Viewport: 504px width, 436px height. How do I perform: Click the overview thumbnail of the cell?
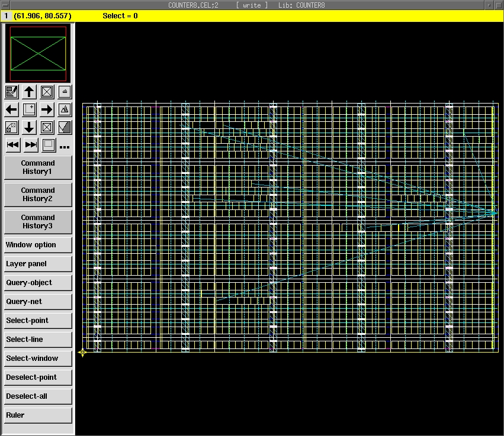(x=38, y=54)
